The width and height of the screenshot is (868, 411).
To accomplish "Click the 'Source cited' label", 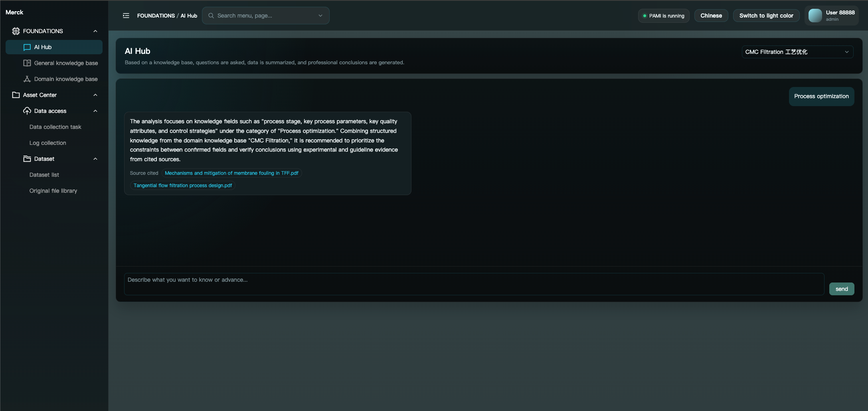I will (x=144, y=173).
